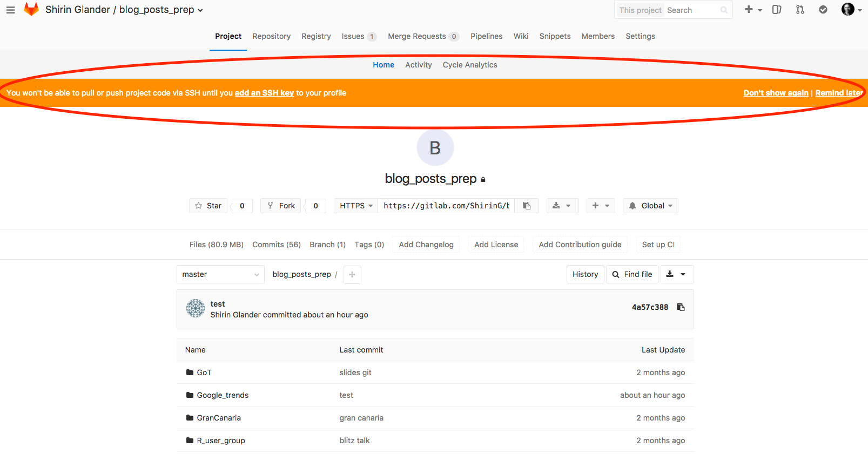
Task: Open the Global notification dropdown
Action: [x=650, y=206]
